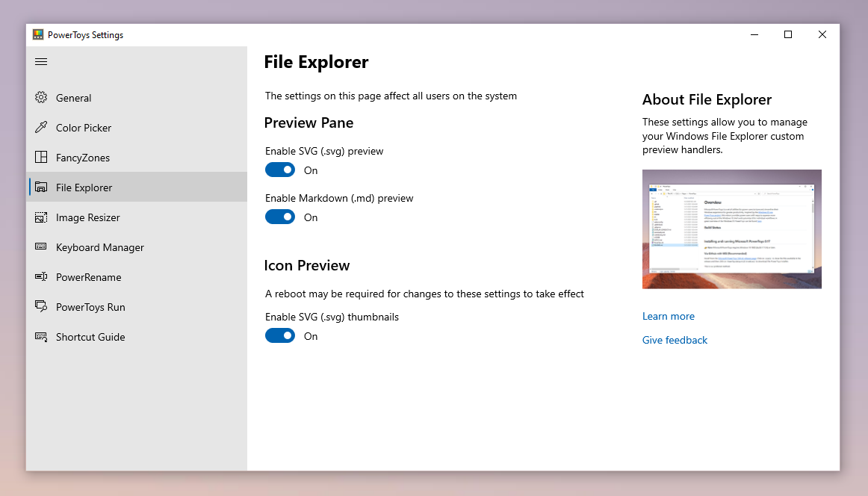Click the FancyZones layout icon
Screen dimensions: 868x496
pyautogui.click(x=41, y=157)
